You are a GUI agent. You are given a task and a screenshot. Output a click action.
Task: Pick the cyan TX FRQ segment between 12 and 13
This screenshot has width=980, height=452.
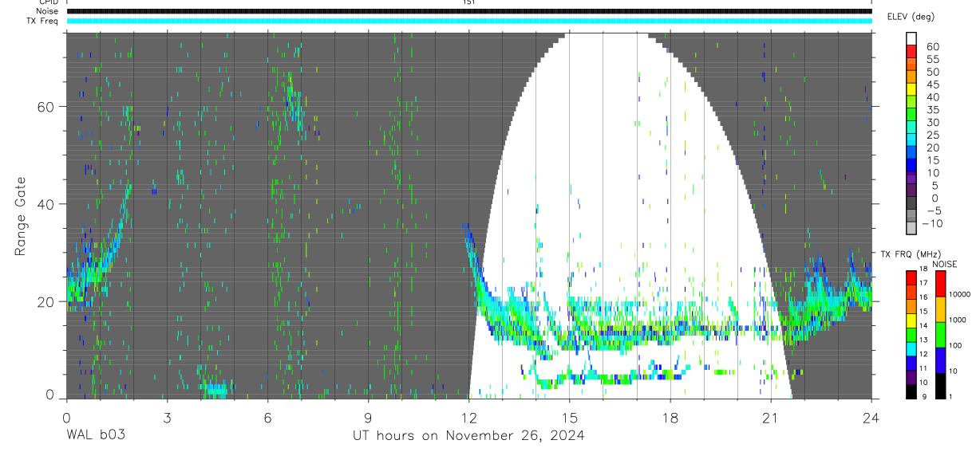click(x=911, y=348)
